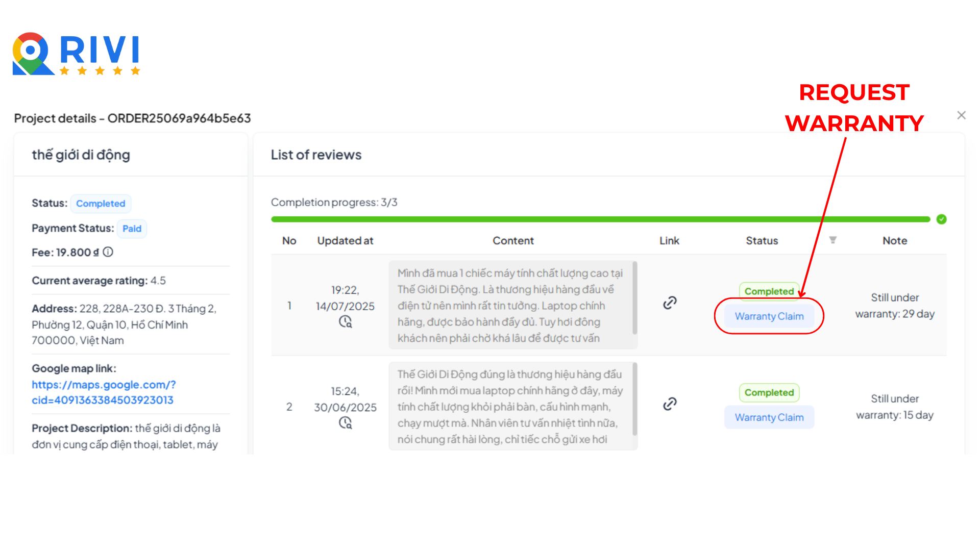Screen dimensions: 980x551
Task: Click the completion progress bar
Action: [x=600, y=219]
